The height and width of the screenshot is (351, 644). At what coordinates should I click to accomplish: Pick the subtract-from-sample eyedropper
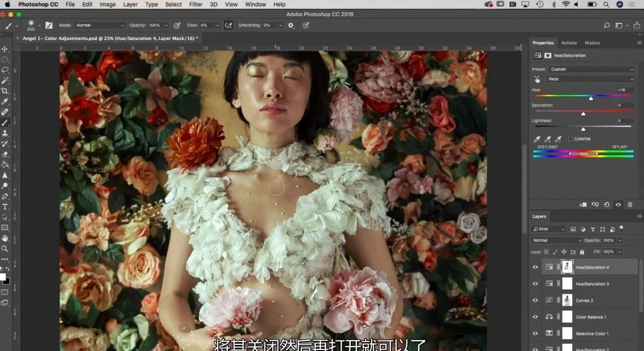point(558,139)
